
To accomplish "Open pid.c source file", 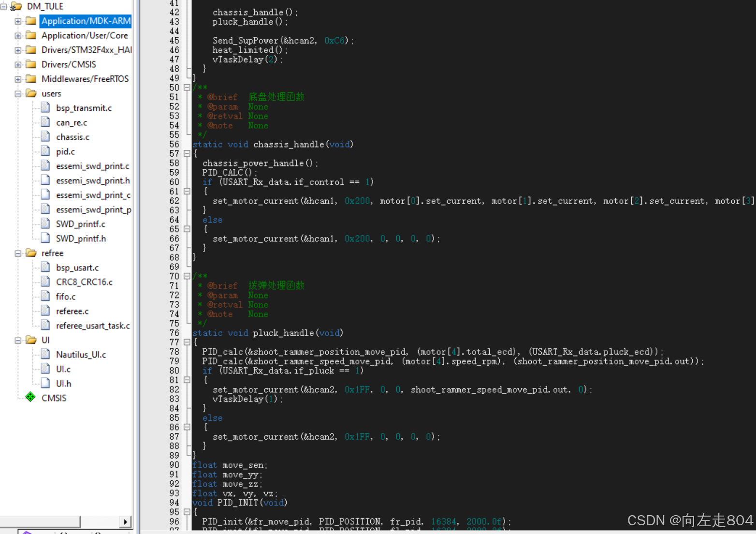I will (x=65, y=152).
